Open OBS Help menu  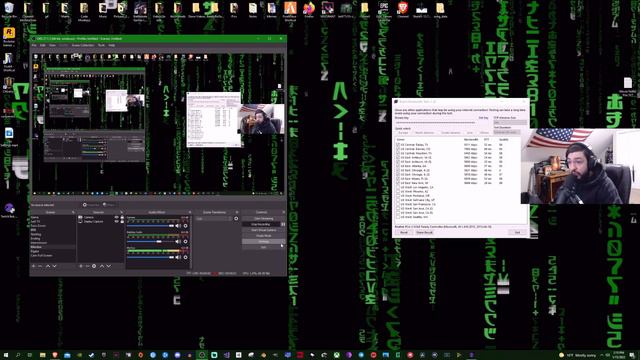111,45
